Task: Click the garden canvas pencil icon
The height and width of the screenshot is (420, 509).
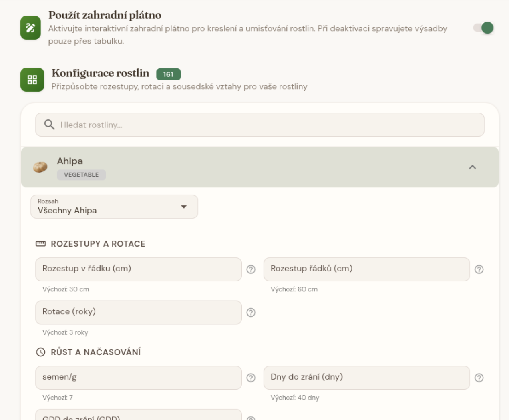Action: [x=30, y=28]
